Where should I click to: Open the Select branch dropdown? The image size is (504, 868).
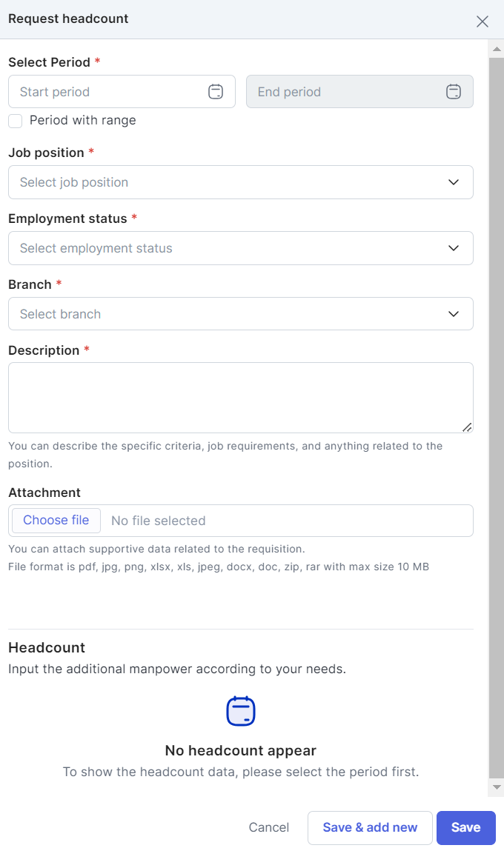(240, 313)
